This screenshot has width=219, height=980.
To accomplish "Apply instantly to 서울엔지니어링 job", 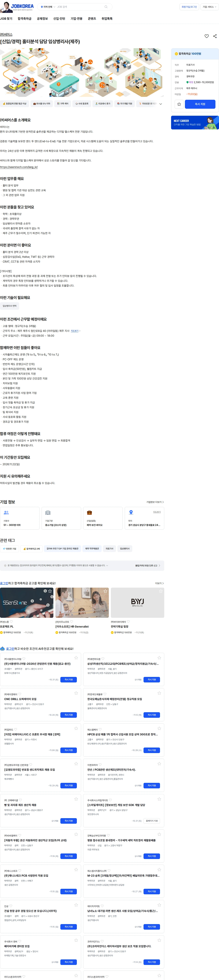I will click(x=69, y=680).
